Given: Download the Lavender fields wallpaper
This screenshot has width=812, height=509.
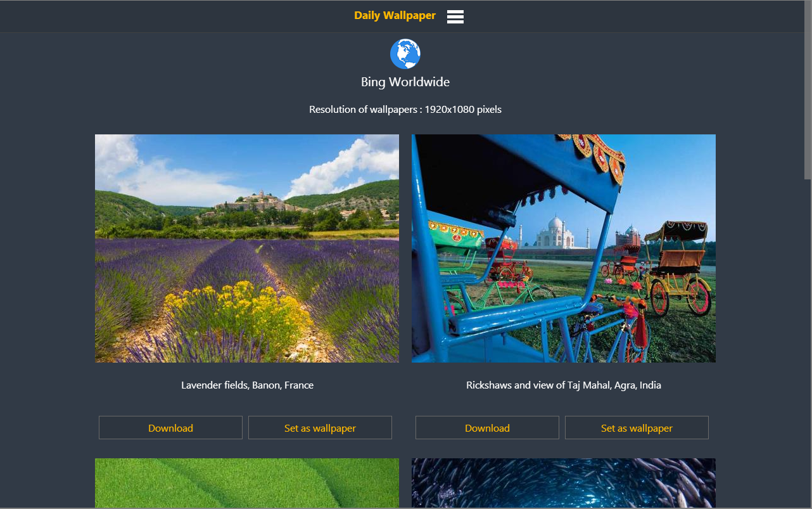Looking at the screenshot, I should [x=170, y=427].
